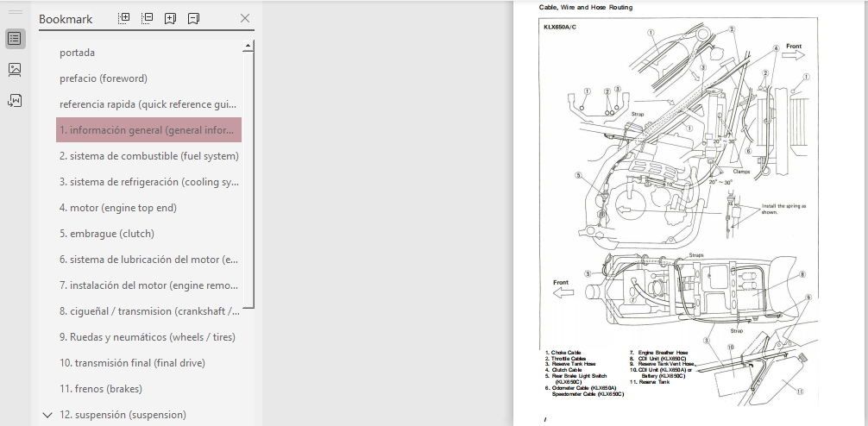The image size is (868, 426).
Task: Open the Bookmark sidebar panel icon
Action: pos(15,39)
